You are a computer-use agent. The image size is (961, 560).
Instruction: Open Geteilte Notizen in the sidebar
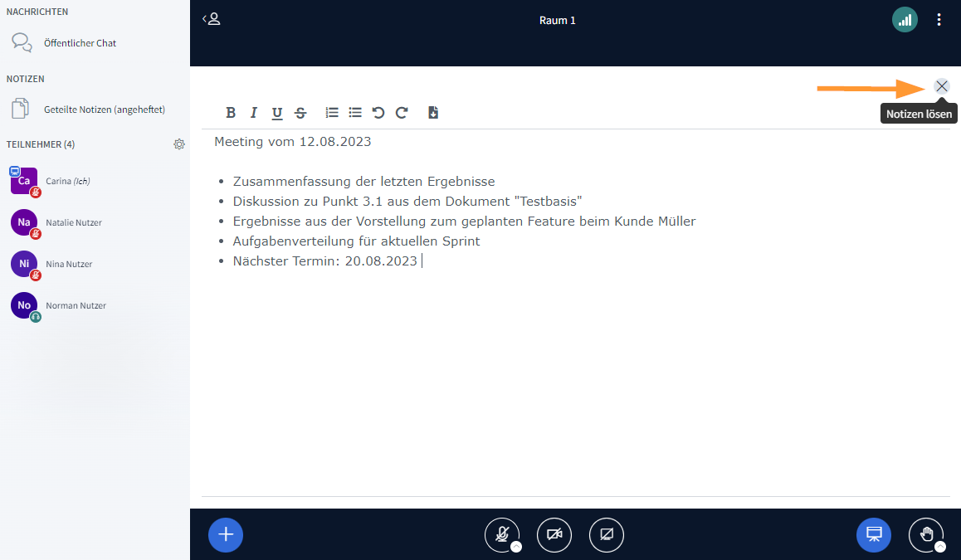point(104,110)
